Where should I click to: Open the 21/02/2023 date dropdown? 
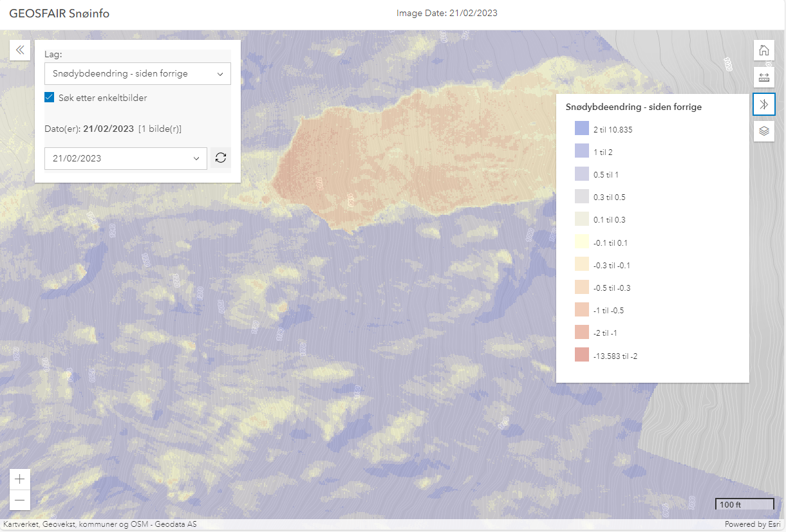click(126, 158)
